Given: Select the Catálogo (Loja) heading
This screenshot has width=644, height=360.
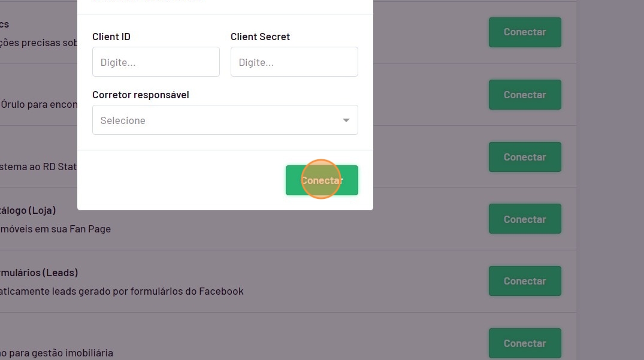Looking at the screenshot, I should (28, 210).
